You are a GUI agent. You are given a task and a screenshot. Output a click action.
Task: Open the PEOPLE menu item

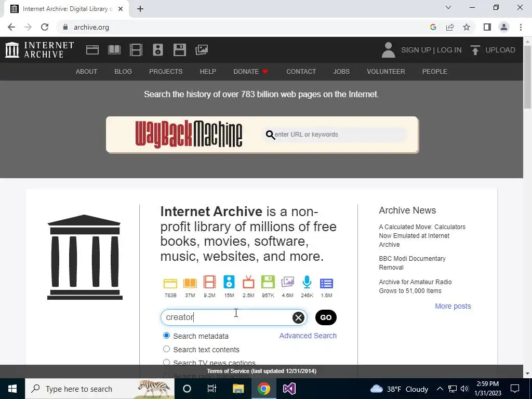click(x=435, y=72)
